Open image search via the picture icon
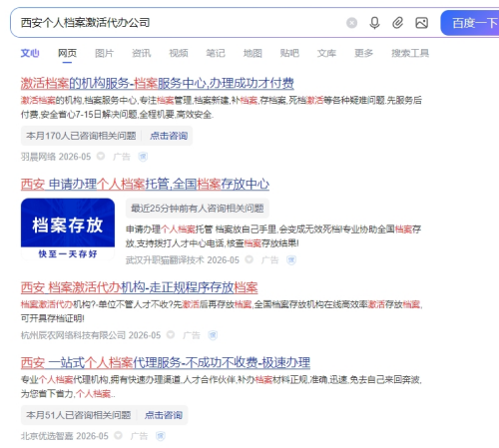 click(x=421, y=23)
